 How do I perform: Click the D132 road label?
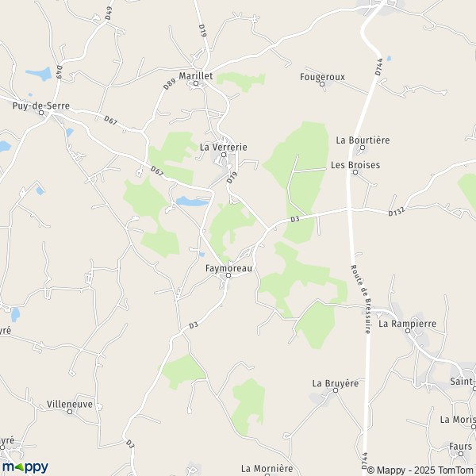(397, 211)
